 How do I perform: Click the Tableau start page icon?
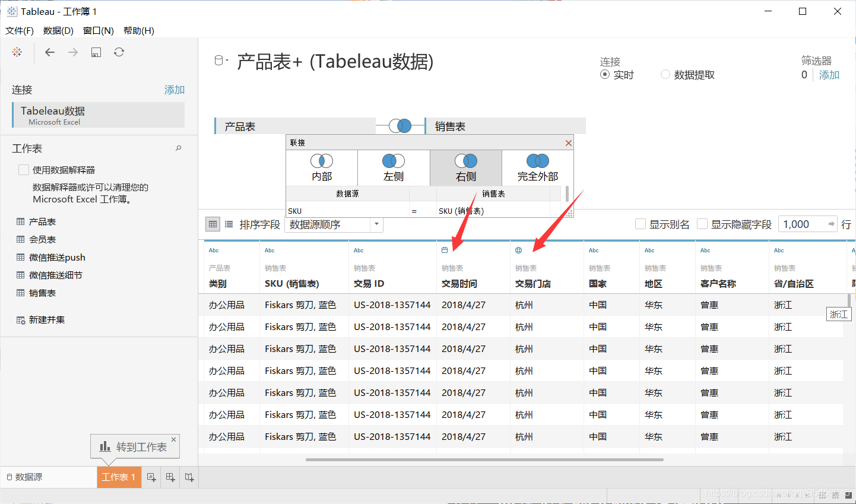click(x=17, y=52)
